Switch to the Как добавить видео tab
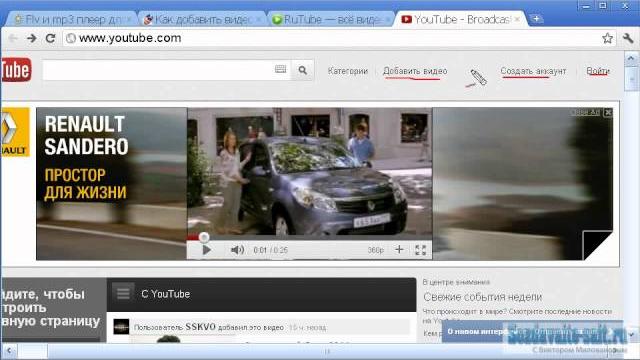640x360 pixels. [x=202, y=19]
